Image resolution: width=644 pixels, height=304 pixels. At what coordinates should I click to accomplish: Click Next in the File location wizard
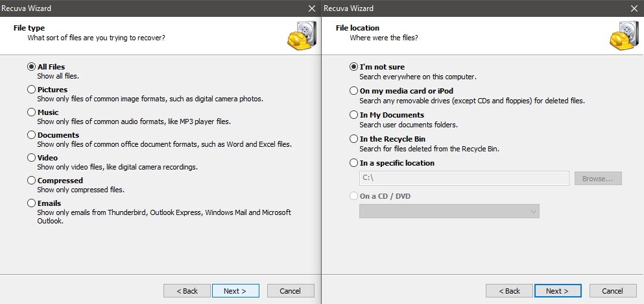[x=558, y=291]
